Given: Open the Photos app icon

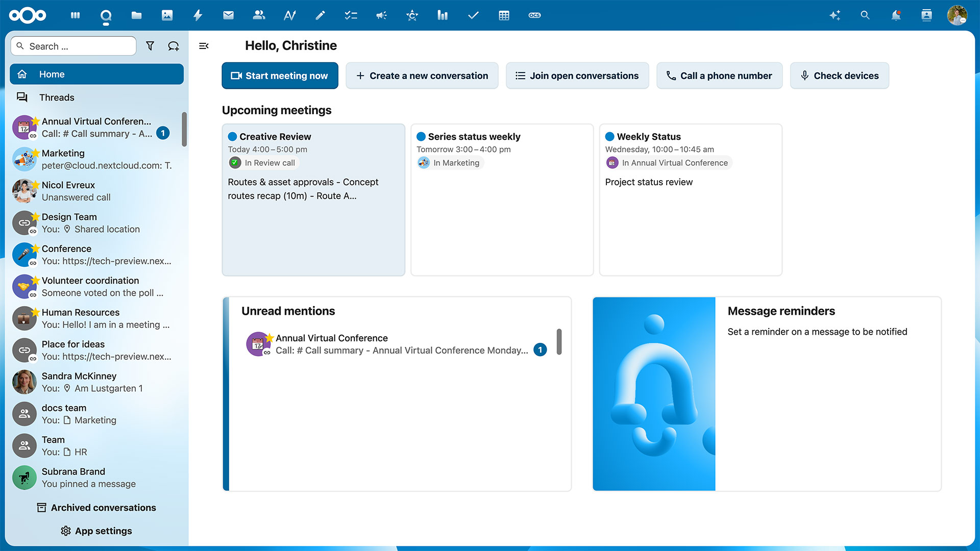Looking at the screenshot, I should [x=167, y=15].
